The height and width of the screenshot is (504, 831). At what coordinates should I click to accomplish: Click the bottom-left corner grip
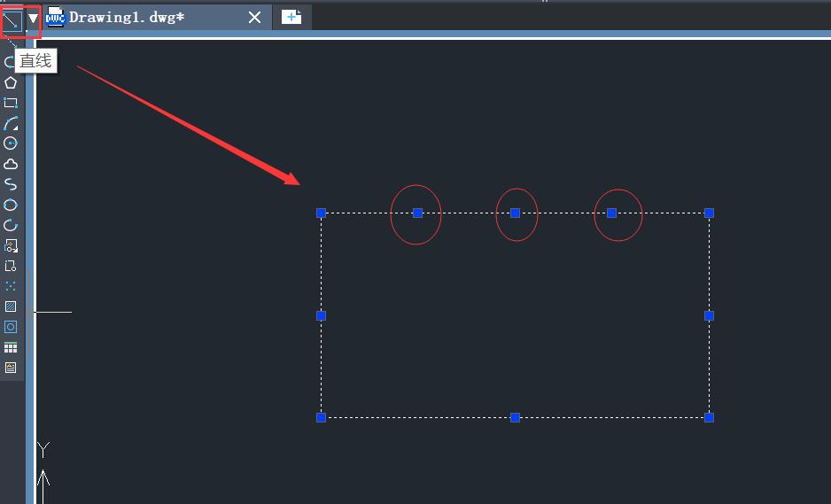click(322, 417)
